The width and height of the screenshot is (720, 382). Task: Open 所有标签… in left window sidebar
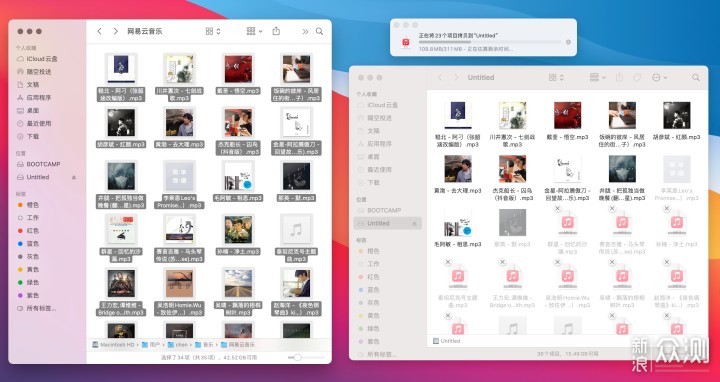click(36, 308)
